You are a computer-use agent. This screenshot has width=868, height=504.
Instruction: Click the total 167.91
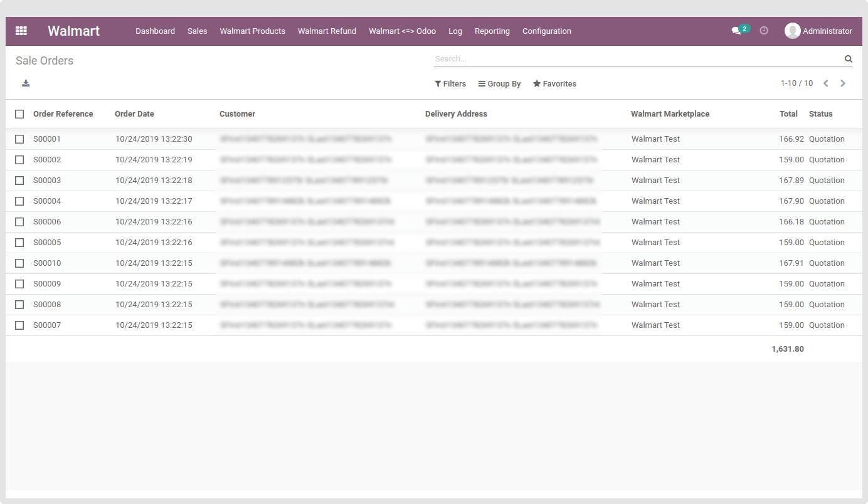791,263
